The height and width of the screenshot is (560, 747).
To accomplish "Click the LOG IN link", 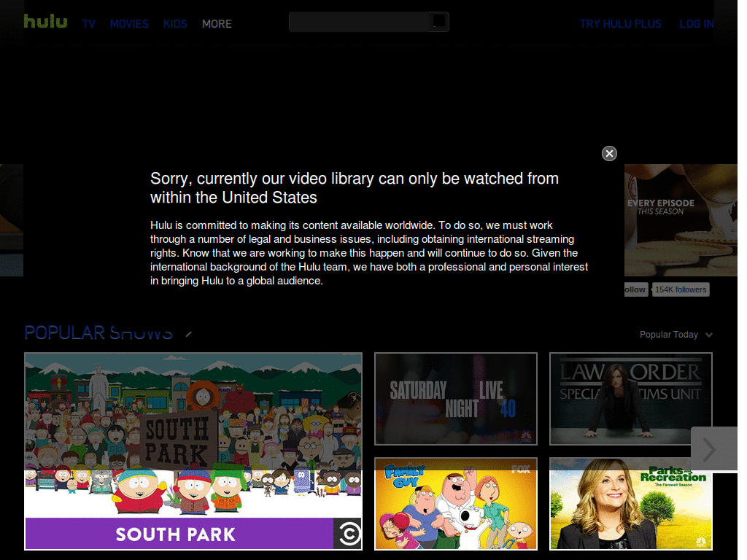I will [x=697, y=23].
